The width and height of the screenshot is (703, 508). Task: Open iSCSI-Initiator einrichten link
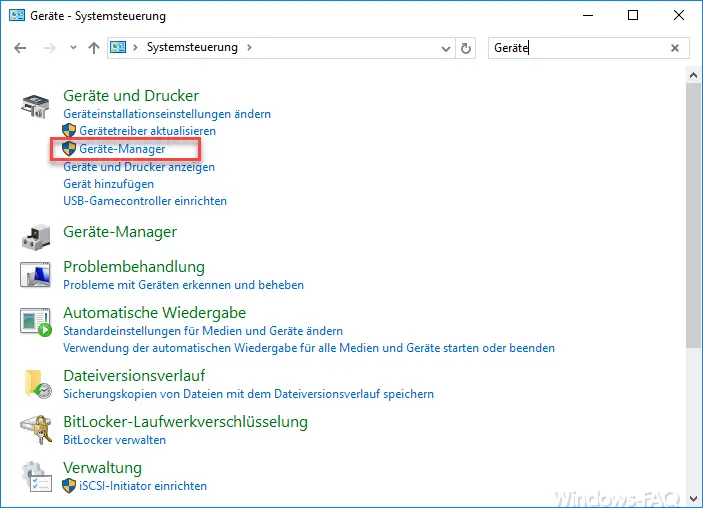click(x=143, y=486)
